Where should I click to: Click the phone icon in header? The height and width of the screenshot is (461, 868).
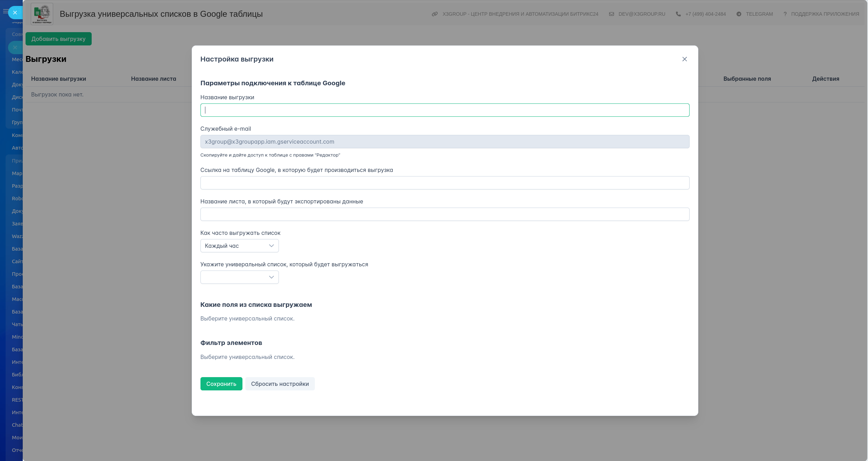(x=678, y=14)
